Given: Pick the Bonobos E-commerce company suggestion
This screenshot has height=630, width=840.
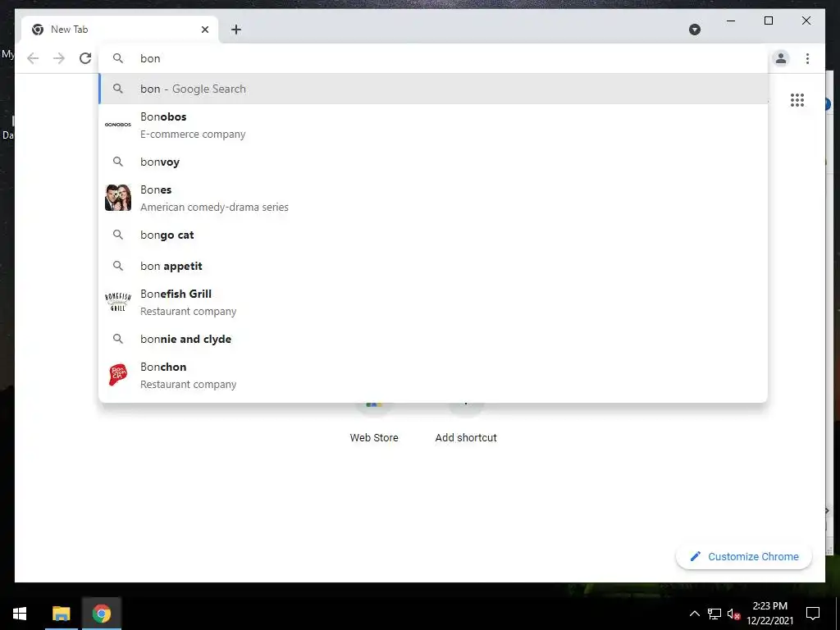Looking at the screenshot, I should 433,126.
